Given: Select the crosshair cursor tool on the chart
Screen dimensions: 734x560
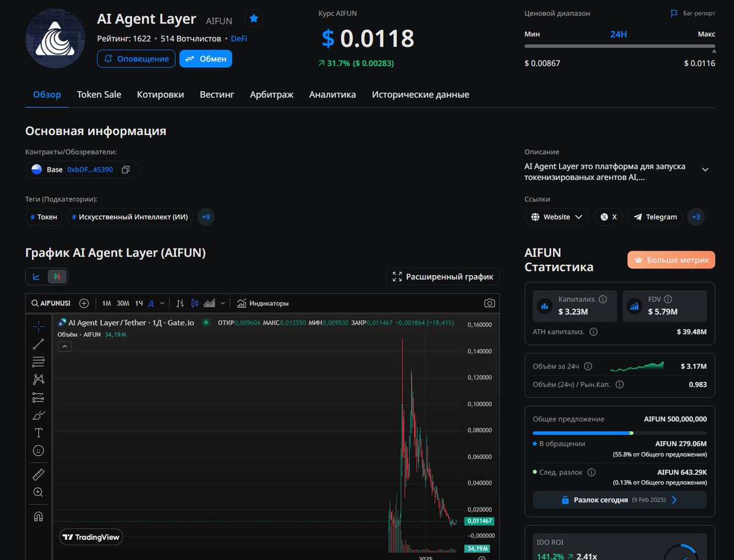Looking at the screenshot, I should point(38,326).
